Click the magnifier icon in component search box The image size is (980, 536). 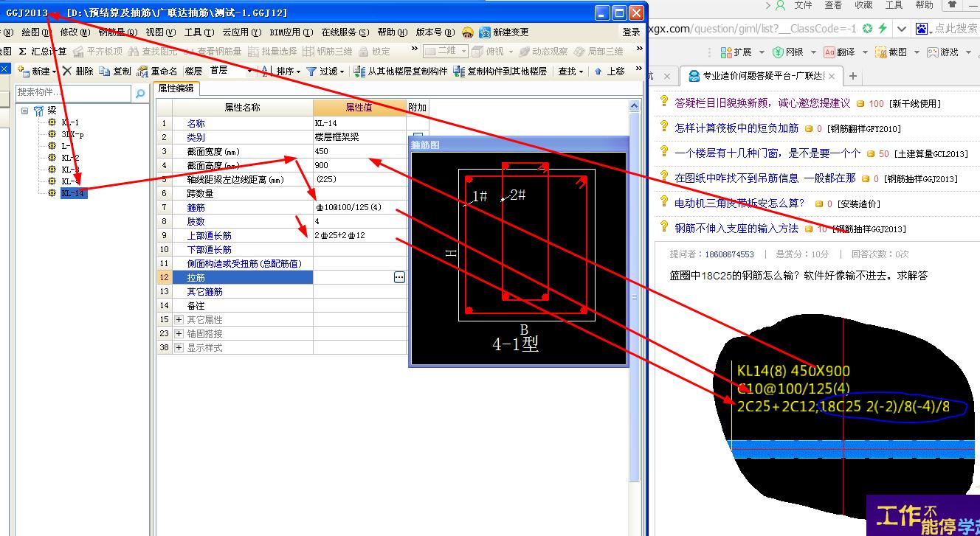coord(140,94)
